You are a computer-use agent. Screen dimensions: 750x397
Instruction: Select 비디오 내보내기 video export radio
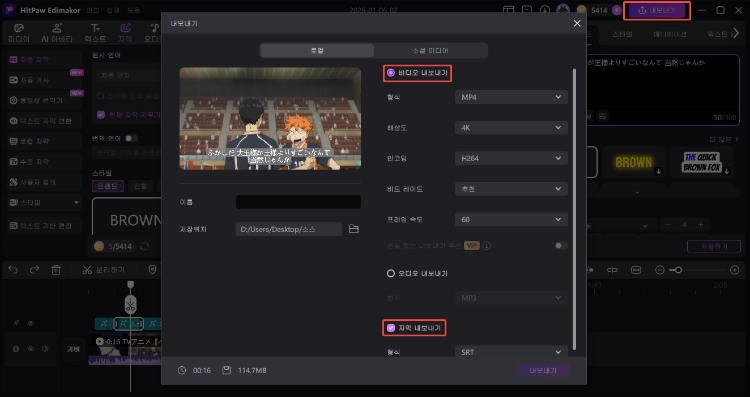(391, 73)
